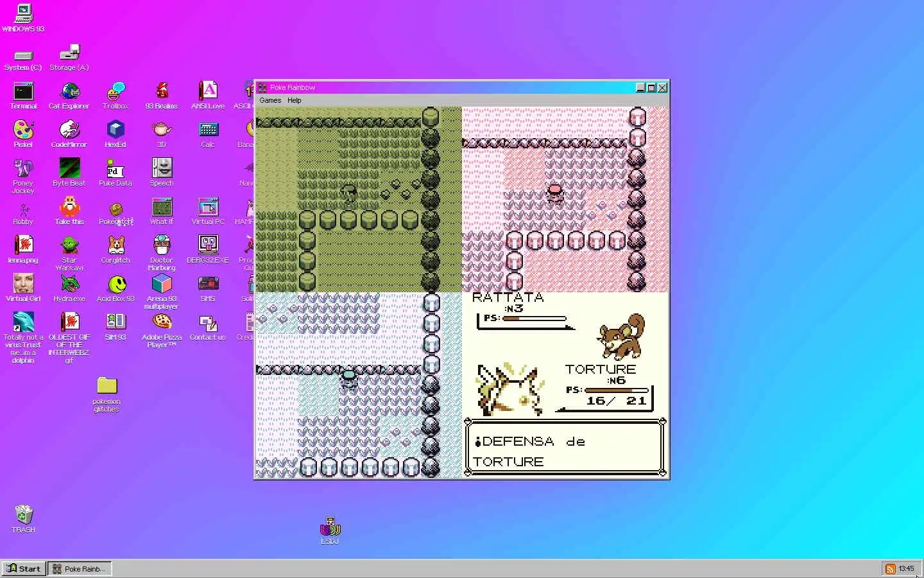The image size is (924, 578).
Task: Open the HexEd icon
Action: coord(116,134)
